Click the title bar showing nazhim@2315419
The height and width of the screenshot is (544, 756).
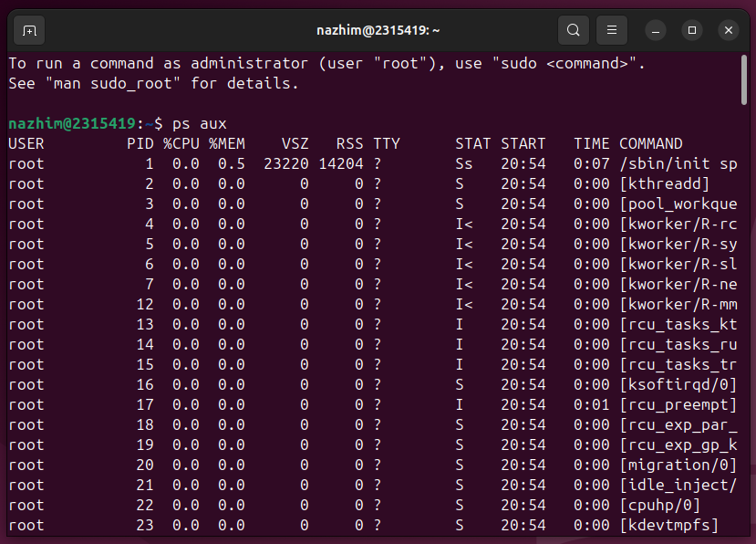click(378, 30)
